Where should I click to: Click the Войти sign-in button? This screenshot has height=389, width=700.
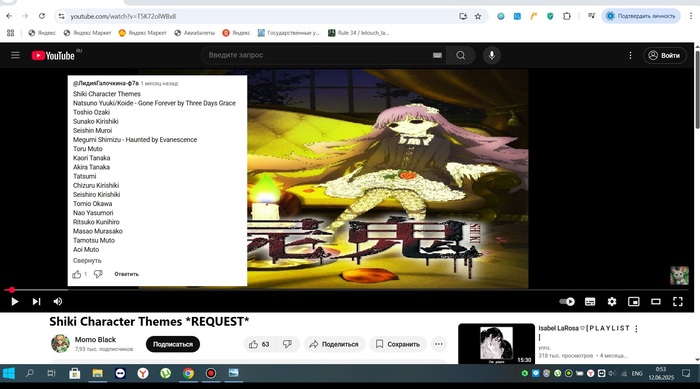pyautogui.click(x=664, y=55)
